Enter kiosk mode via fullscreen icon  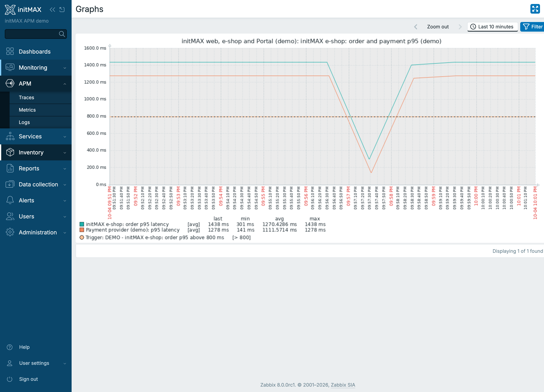(x=535, y=9)
